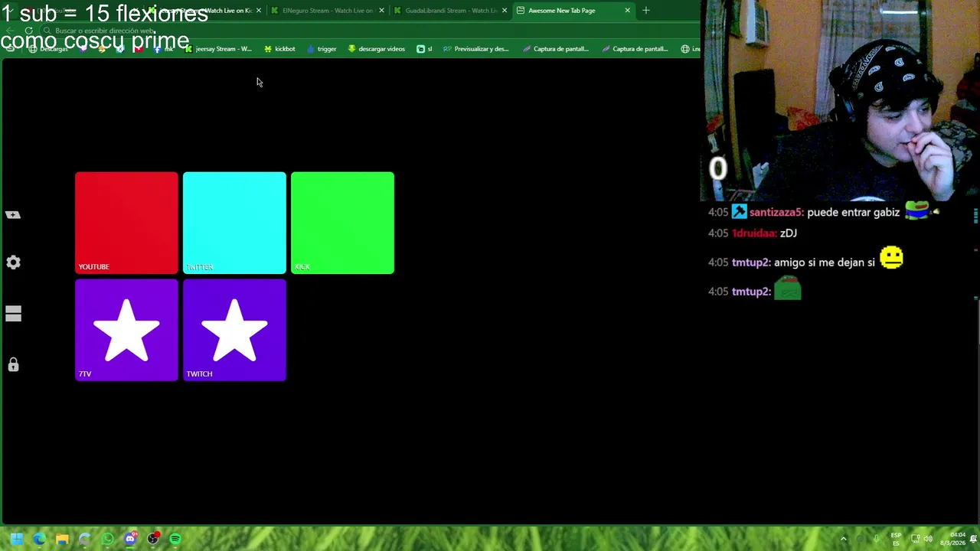Image resolution: width=980 pixels, height=551 pixels.
Task: Open a new browser tab
Action: pyautogui.click(x=646, y=11)
